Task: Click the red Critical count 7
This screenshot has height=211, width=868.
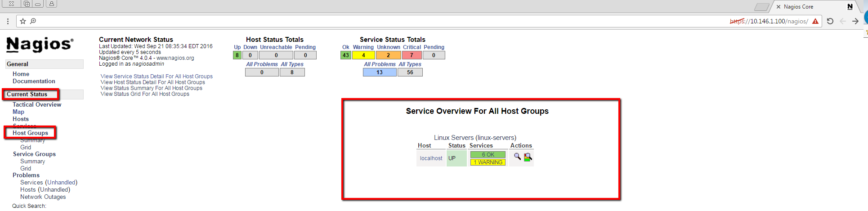Action: 412,55
